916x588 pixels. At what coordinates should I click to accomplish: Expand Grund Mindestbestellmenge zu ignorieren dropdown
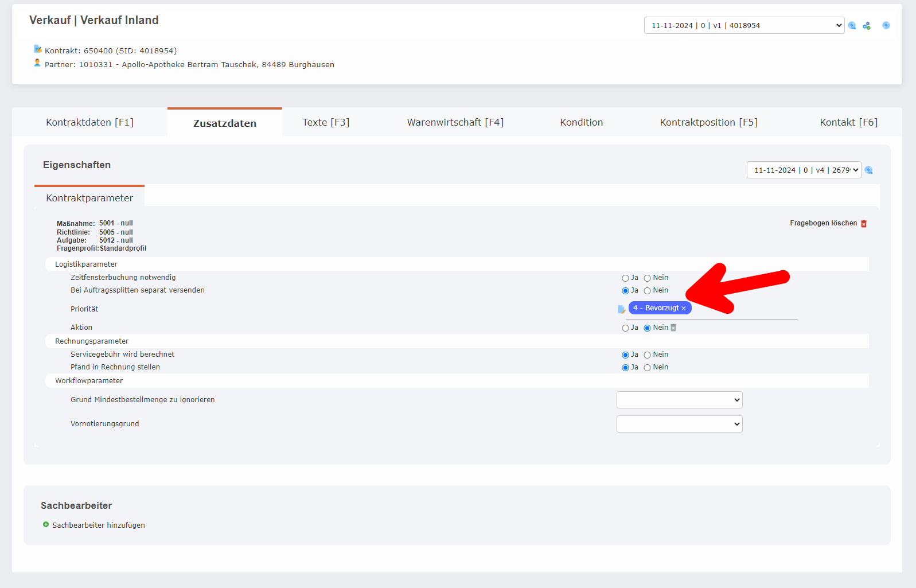coord(679,400)
